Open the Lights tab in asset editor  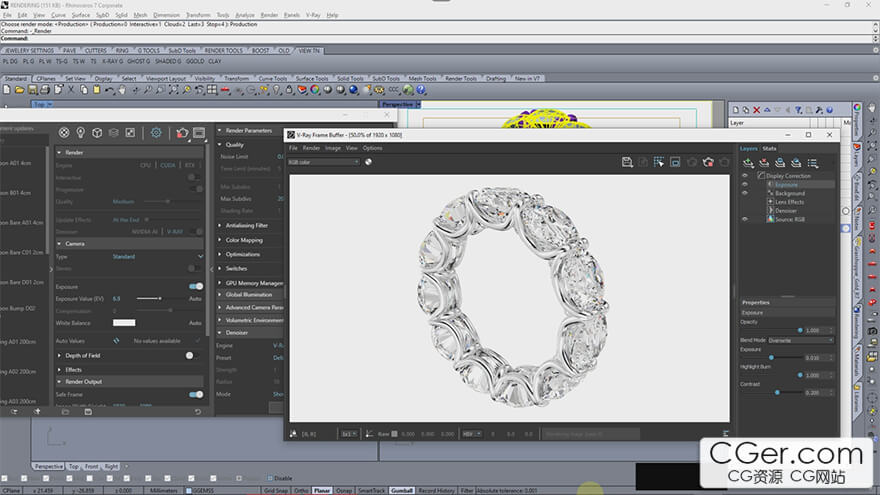pos(80,132)
